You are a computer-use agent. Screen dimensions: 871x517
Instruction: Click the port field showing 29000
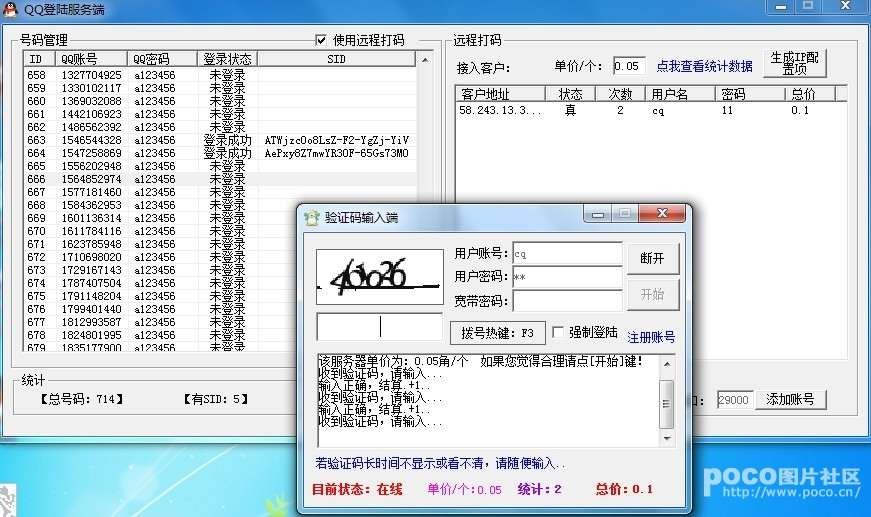(734, 400)
